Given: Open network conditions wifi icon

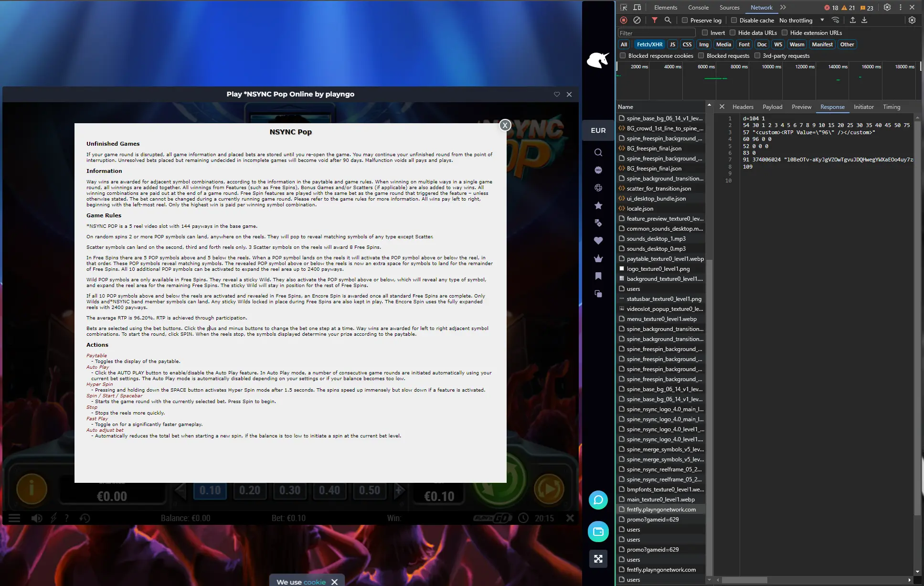Looking at the screenshot, I should point(835,20).
